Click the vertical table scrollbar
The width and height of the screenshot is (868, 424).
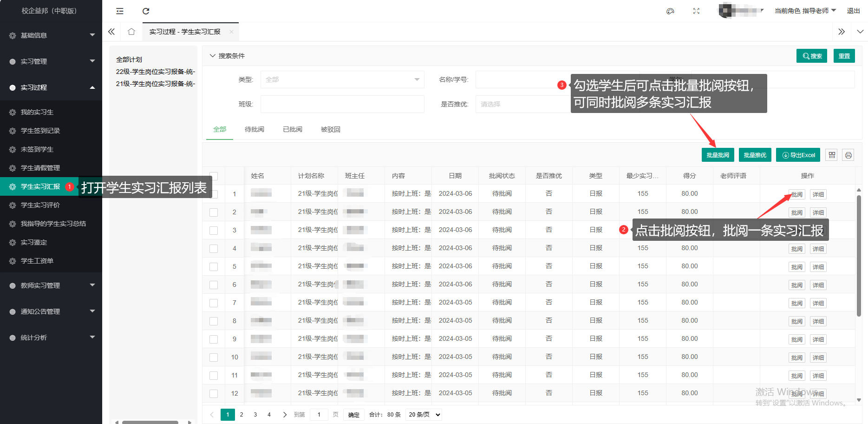pos(859,256)
